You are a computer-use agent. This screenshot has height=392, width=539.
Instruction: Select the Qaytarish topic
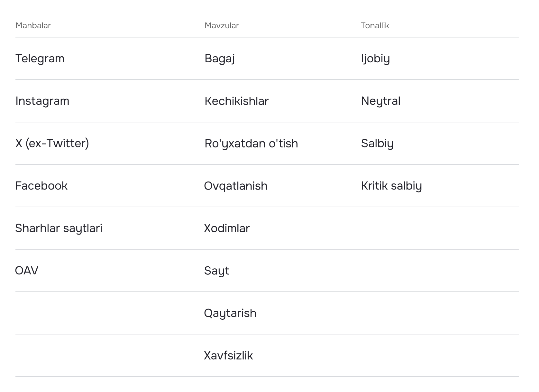(x=230, y=313)
